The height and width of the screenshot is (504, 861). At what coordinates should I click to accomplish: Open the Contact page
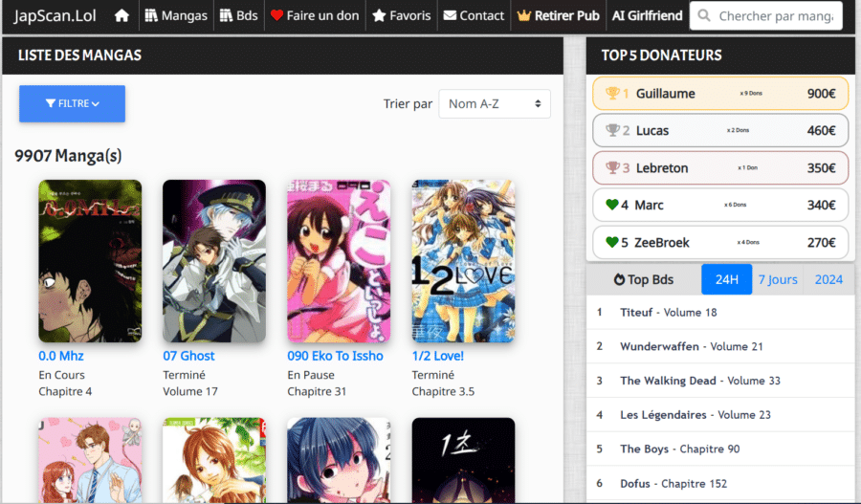474,16
